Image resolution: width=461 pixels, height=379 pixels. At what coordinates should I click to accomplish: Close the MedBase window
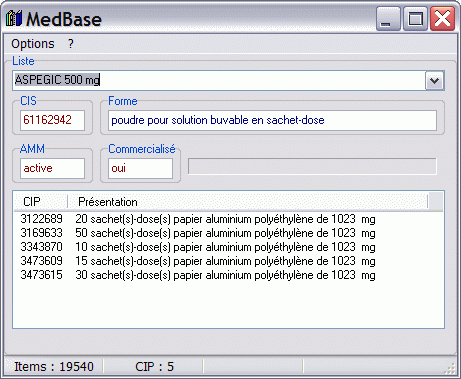click(442, 19)
